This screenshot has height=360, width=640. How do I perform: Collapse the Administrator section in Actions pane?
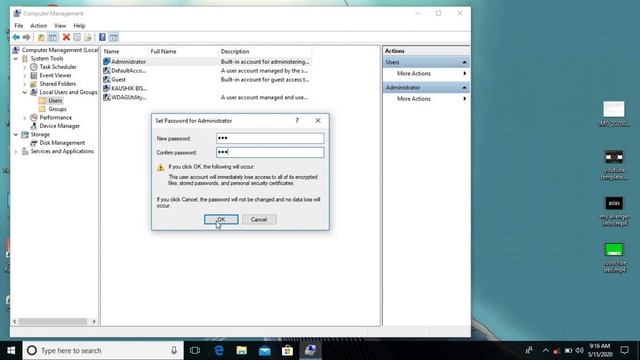click(464, 88)
